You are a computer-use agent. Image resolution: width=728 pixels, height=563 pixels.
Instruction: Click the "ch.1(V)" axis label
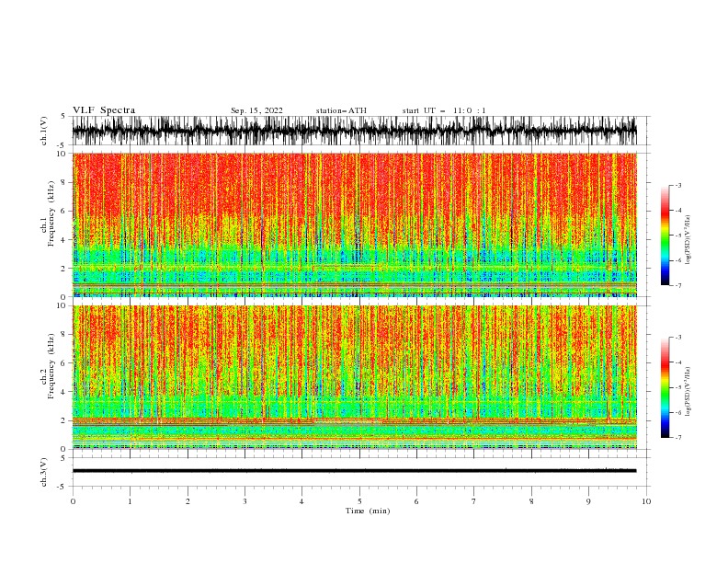44,131
